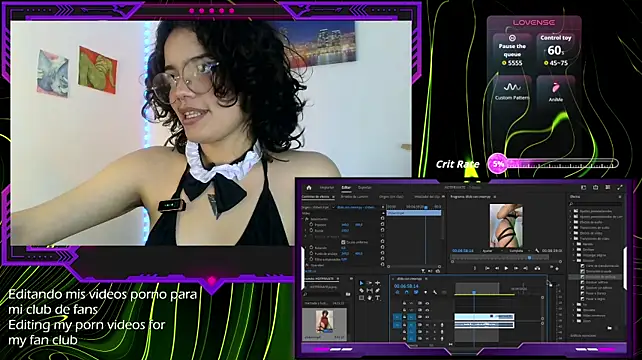Create new custom bin in Efectos panel
The height and width of the screenshot is (360, 642).
click(x=610, y=328)
